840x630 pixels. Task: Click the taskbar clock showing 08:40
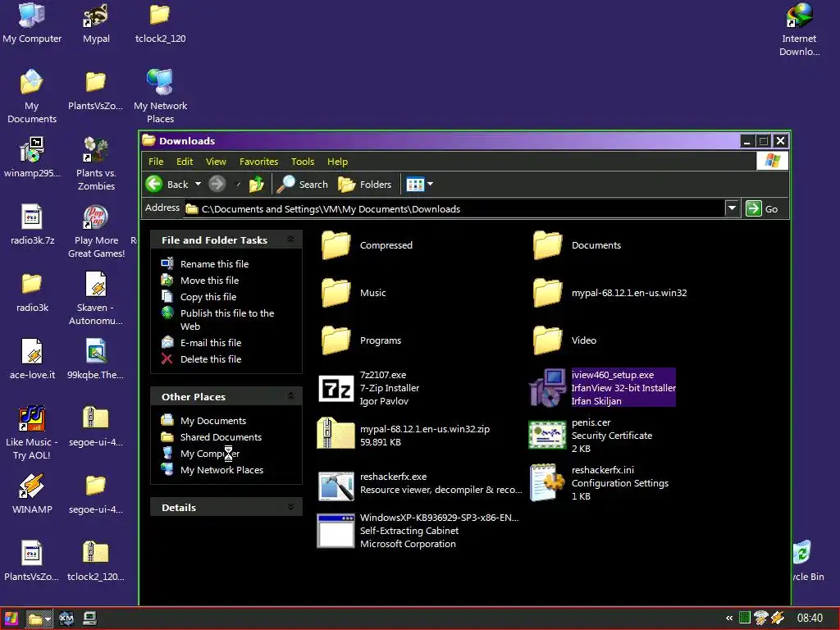click(x=810, y=619)
